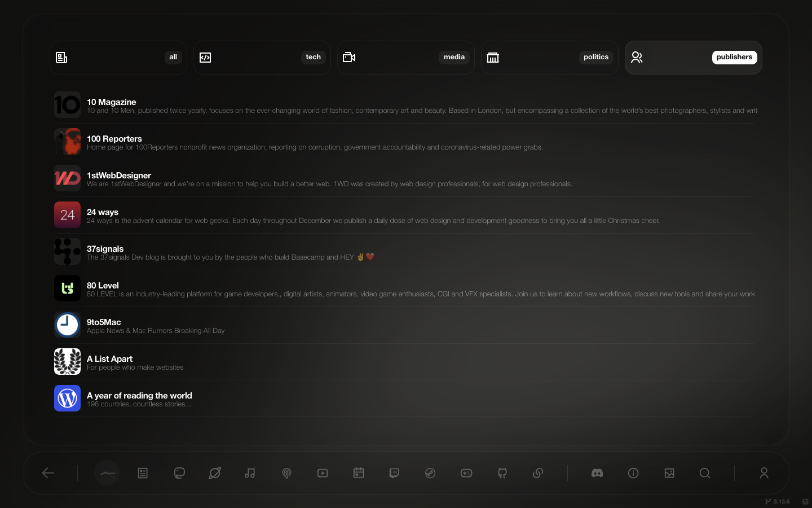The height and width of the screenshot is (508, 812).
Task: Select the politics category tab
Action: (x=550, y=58)
